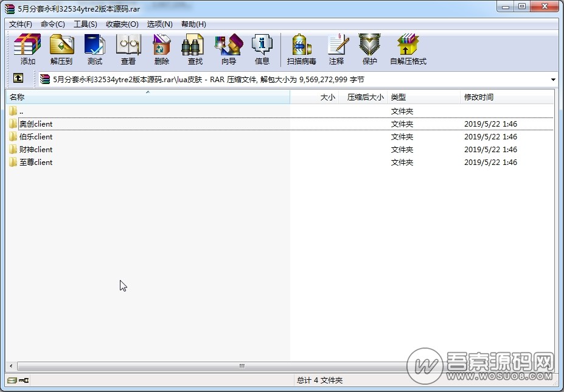
Task: Expand the address path dropdown arrow
Action: point(553,80)
